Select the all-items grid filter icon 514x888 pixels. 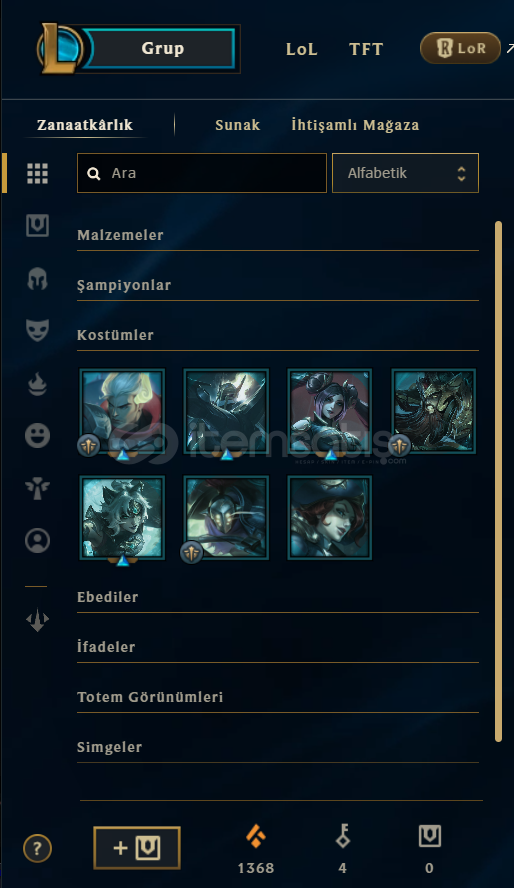(x=37, y=173)
